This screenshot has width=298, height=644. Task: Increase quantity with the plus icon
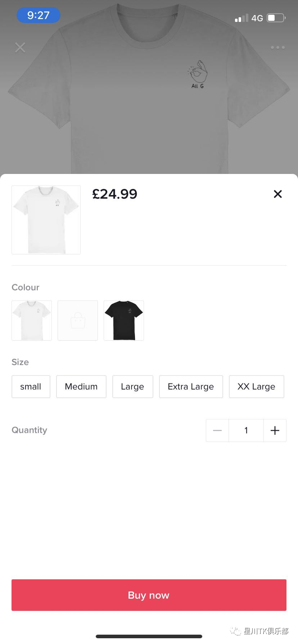coord(275,431)
